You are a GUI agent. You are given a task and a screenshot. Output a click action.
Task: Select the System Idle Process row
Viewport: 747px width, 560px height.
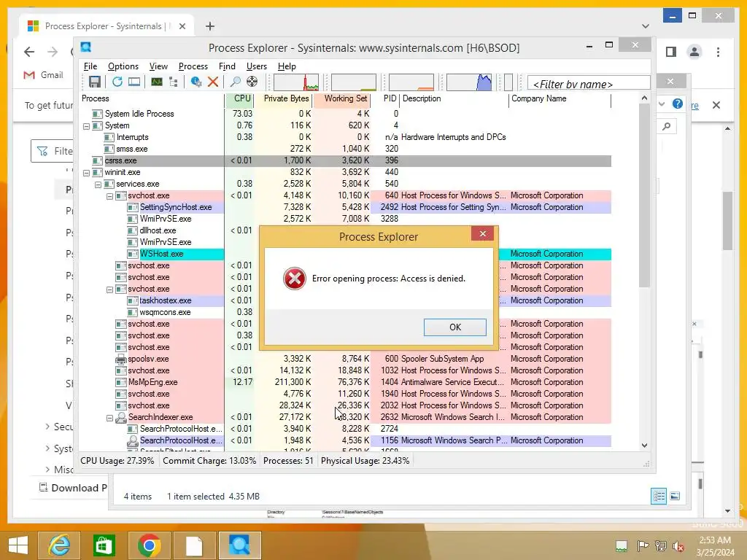point(345,114)
